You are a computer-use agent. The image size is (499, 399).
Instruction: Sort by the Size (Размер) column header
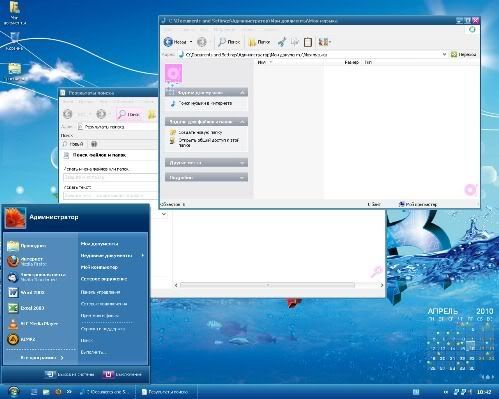click(x=351, y=62)
